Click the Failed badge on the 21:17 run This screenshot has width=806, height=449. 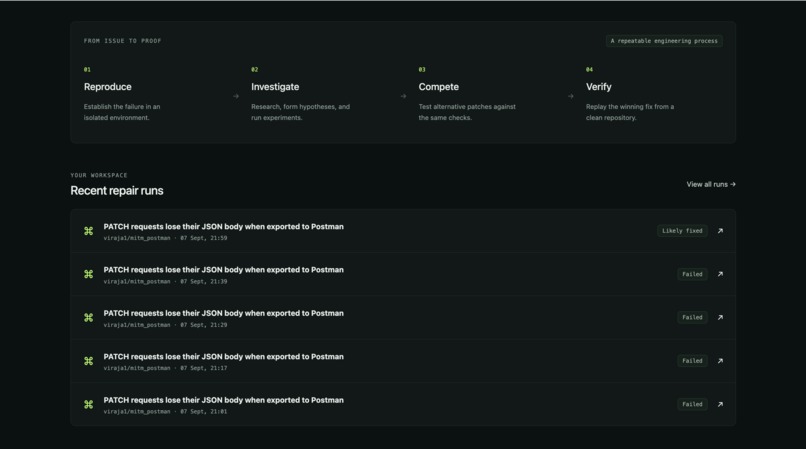pos(692,361)
